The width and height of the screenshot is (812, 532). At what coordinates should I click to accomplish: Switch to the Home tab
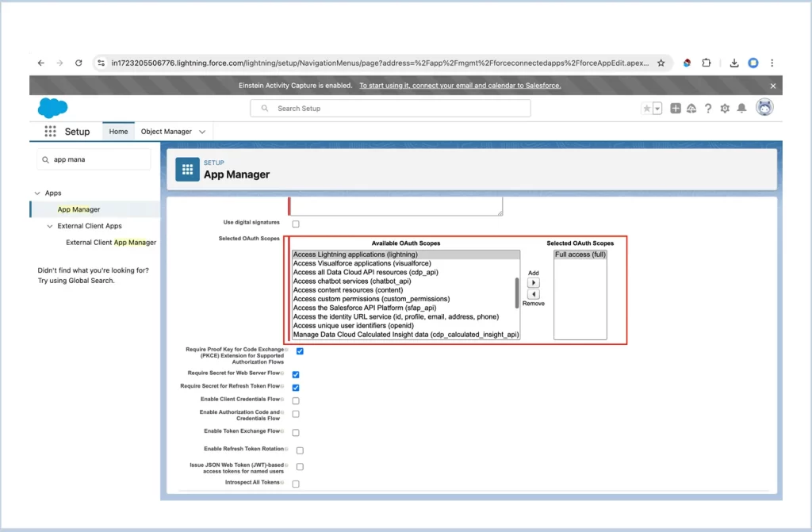pyautogui.click(x=119, y=132)
